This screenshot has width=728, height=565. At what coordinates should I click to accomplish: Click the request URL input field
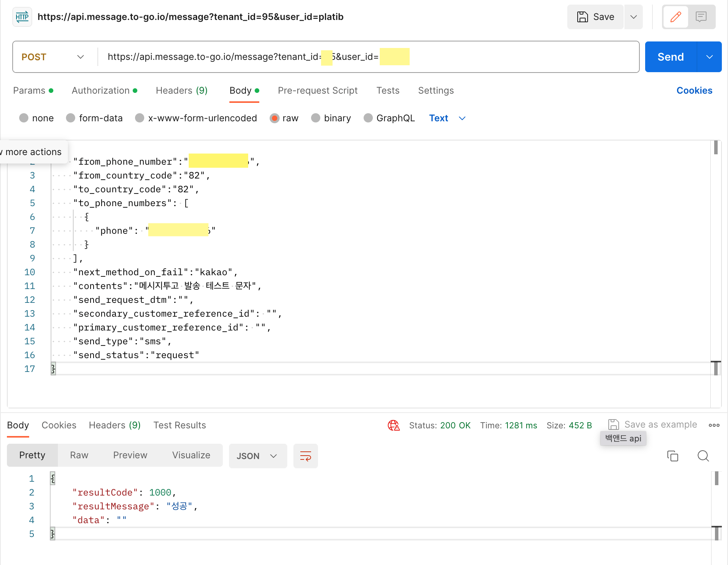(x=368, y=57)
